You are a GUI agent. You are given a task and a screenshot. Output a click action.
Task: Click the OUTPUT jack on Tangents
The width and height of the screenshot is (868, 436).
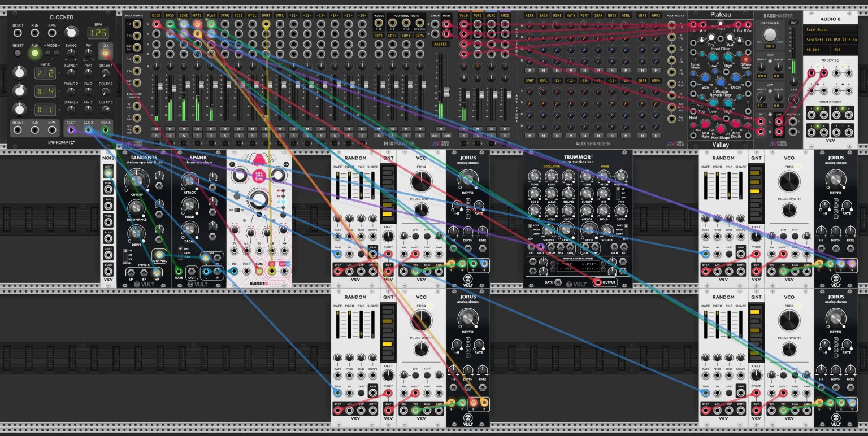[159, 255]
